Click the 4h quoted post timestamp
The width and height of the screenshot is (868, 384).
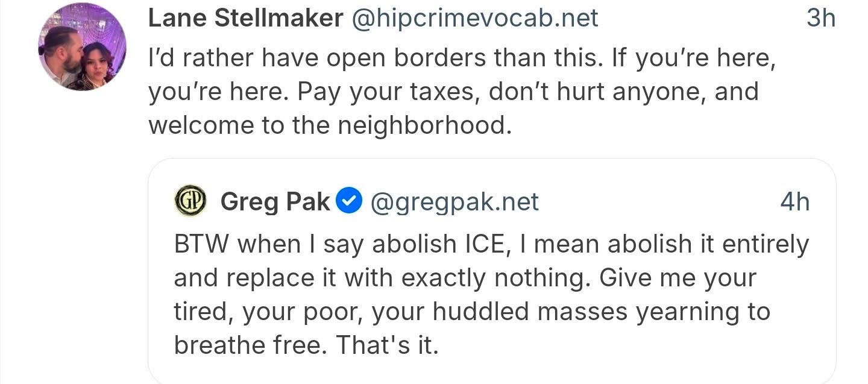pyautogui.click(x=794, y=202)
